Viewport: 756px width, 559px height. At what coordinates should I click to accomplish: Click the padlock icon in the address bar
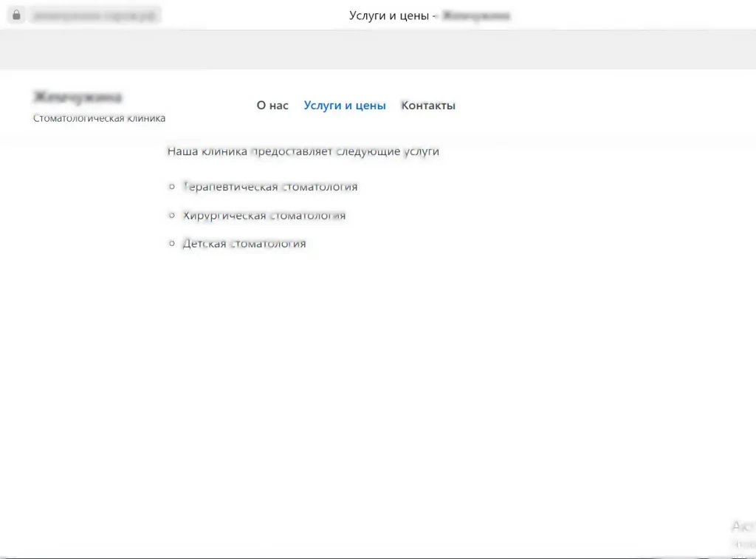tap(17, 15)
